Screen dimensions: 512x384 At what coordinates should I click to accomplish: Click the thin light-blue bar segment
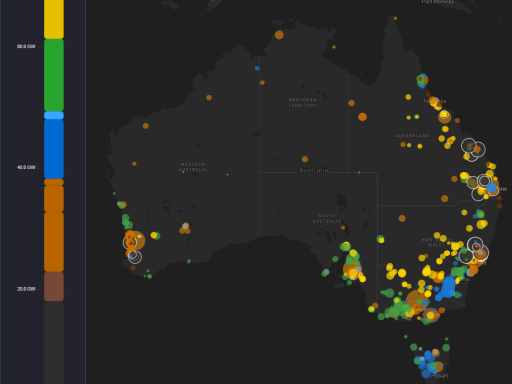tap(54, 116)
